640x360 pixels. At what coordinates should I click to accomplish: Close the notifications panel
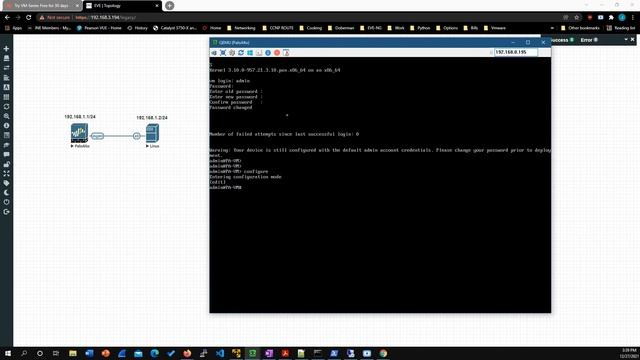coord(632,40)
